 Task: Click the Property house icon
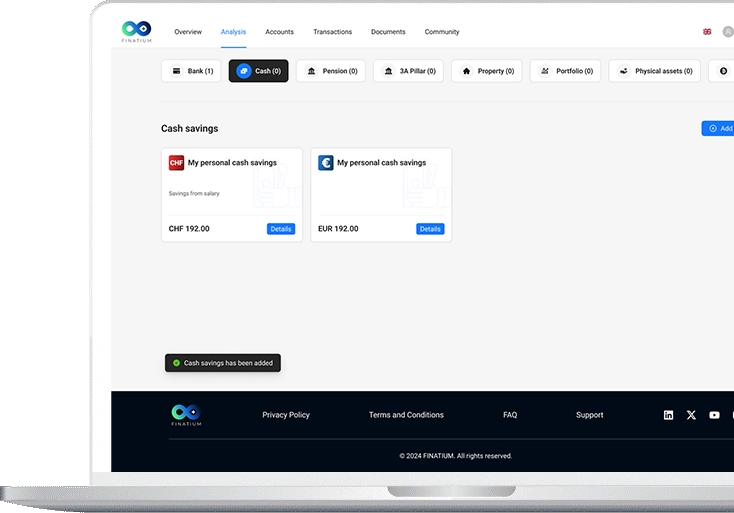(x=466, y=71)
